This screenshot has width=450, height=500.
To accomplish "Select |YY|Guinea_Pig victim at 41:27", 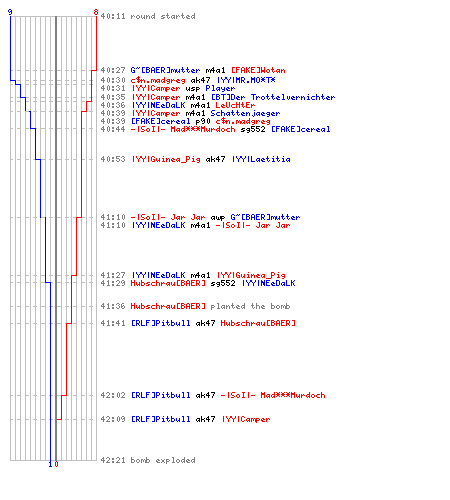I will [x=251, y=275].
